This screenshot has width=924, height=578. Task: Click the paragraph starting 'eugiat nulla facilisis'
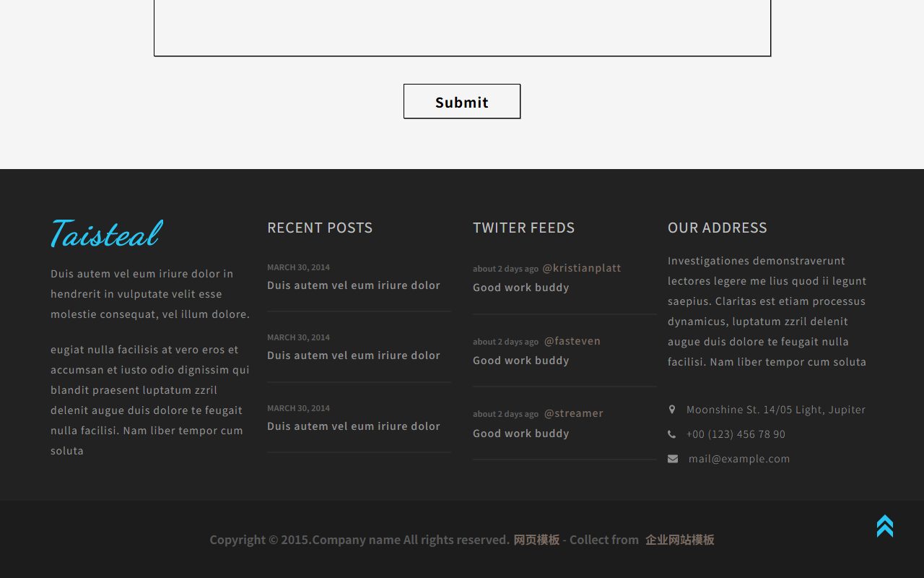pyautogui.click(x=150, y=400)
